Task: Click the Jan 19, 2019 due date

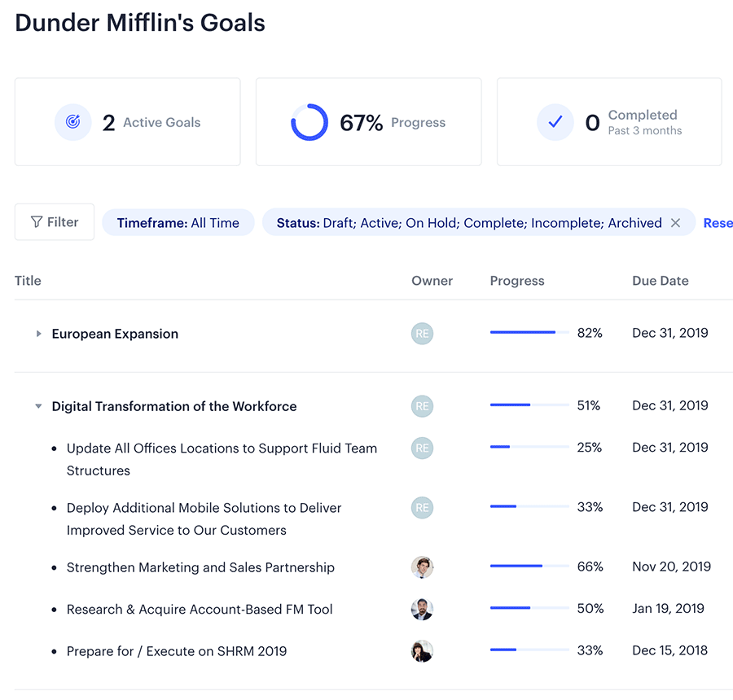Action: coord(668,608)
